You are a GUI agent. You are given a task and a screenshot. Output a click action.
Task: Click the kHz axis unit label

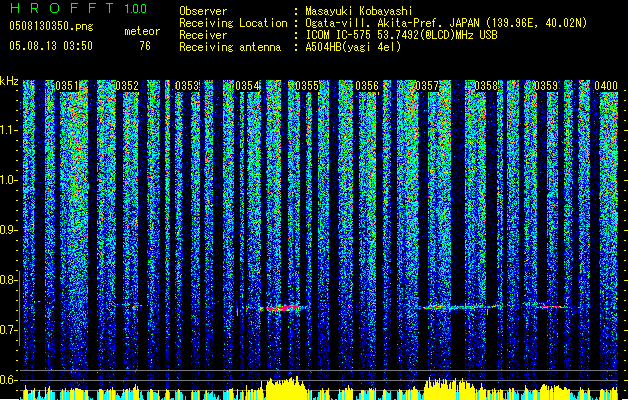tap(9, 81)
